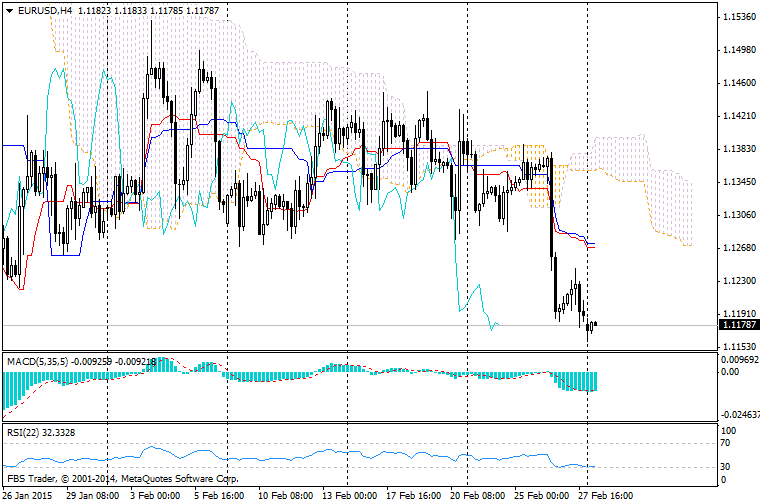Click price scale value 1.13450
The image size is (760, 504).
tap(739, 182)
